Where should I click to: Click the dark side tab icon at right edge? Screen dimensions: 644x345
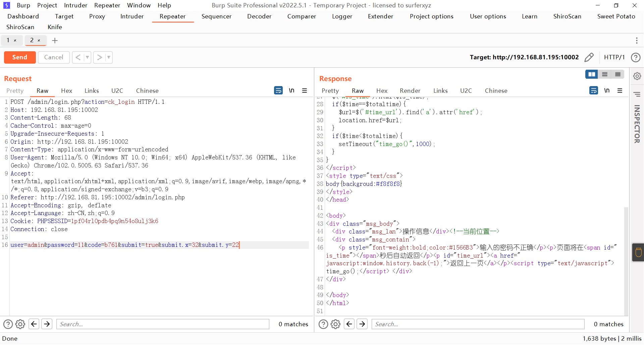[638, 252]
